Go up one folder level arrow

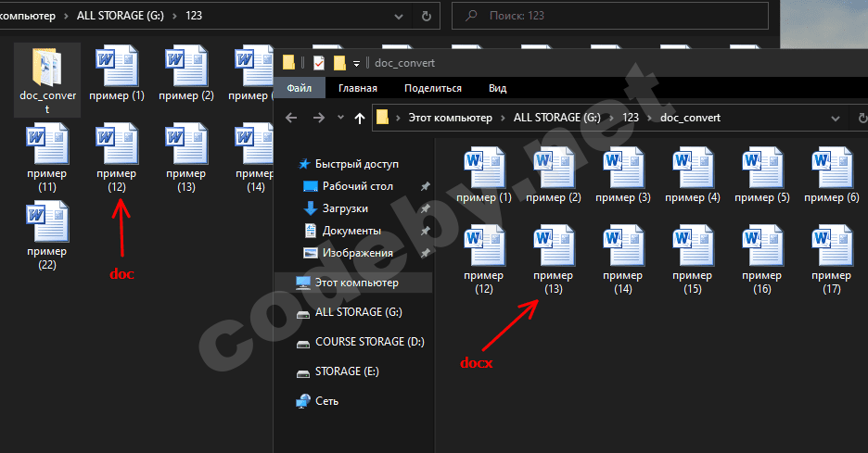pyautogui.click(x=360, y=118)
